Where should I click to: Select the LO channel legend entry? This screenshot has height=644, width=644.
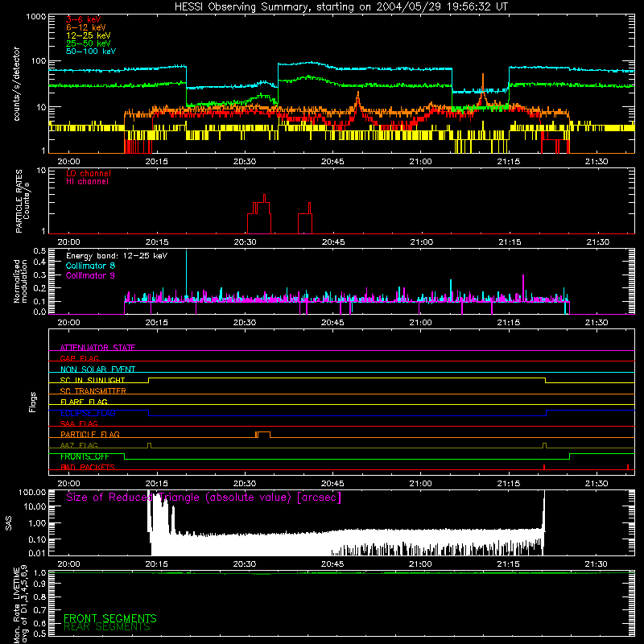pos(89,173)
